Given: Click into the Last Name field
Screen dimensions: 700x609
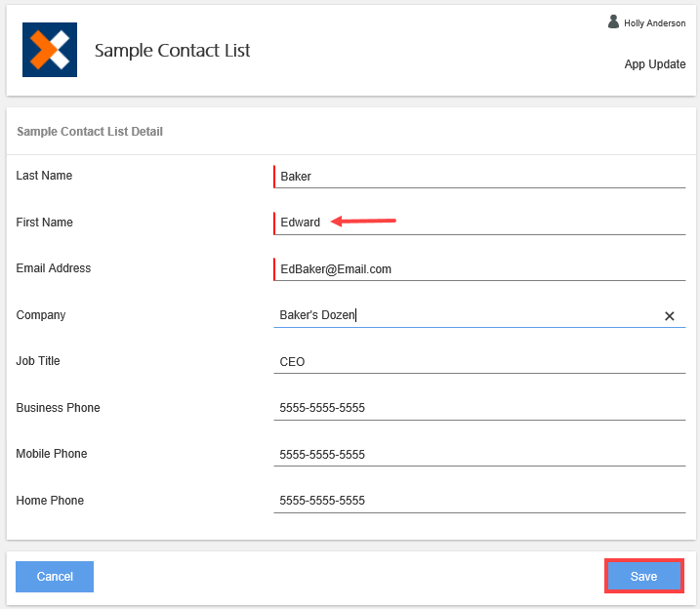Looking at the screenshot, I should click(478, 177).
